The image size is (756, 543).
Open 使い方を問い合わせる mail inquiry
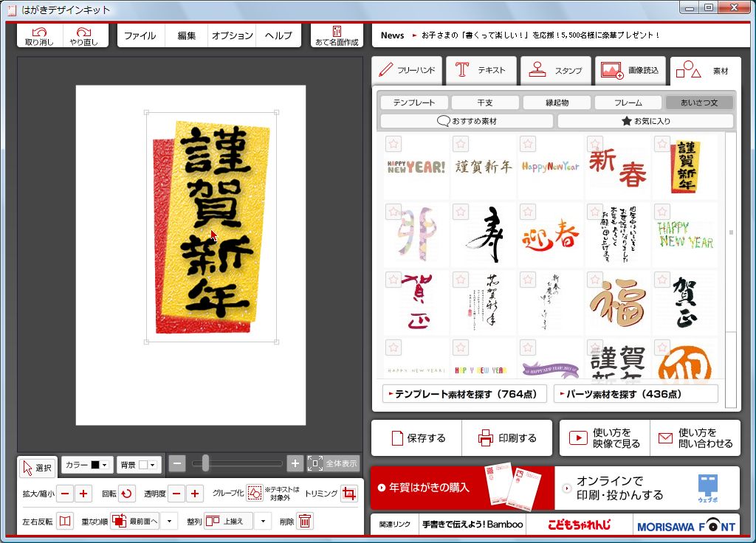[x=695, y=438]
